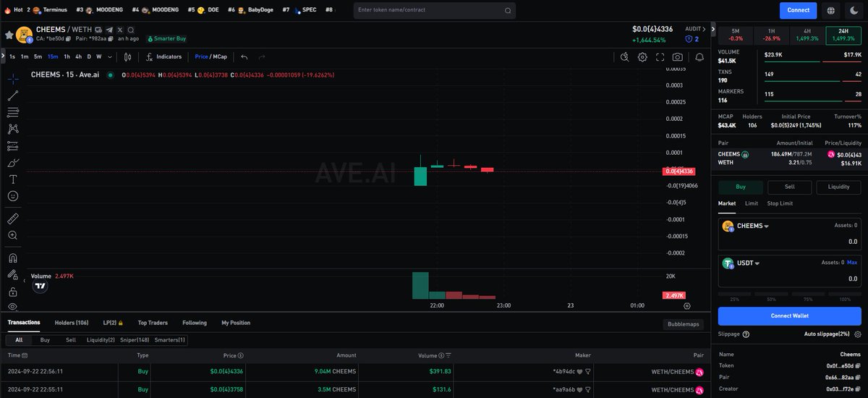Open slippage settings gear
Viewport: 868px width, 398px height.
tap(858, 334)
